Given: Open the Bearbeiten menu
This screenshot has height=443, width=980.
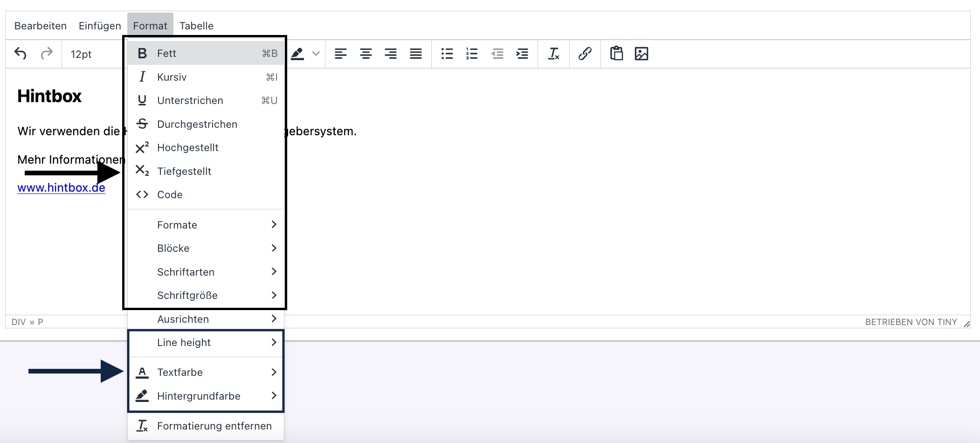Looking at the screenshot, I should (x=41, y=26).
